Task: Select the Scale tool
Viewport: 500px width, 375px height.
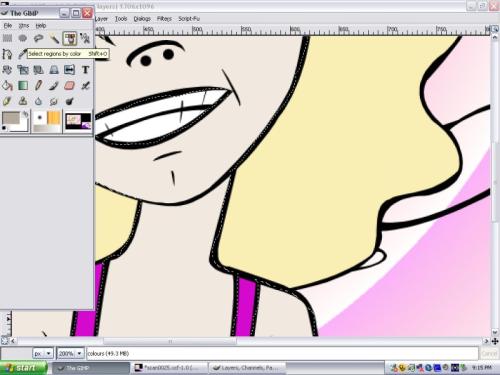Action: [23, 70]
